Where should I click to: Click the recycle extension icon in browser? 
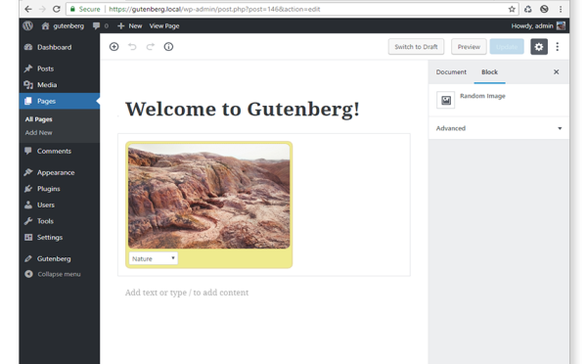[x=528, y=9]
